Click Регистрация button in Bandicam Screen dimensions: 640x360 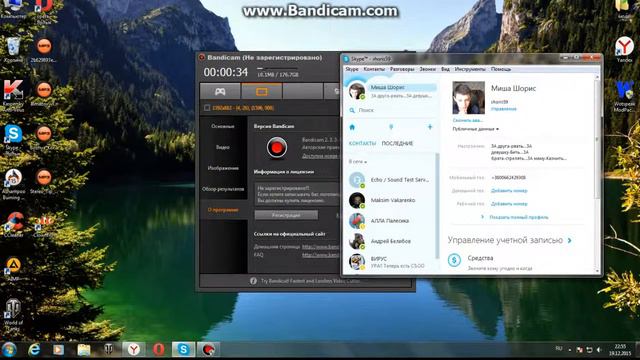[x=286, y=215]
